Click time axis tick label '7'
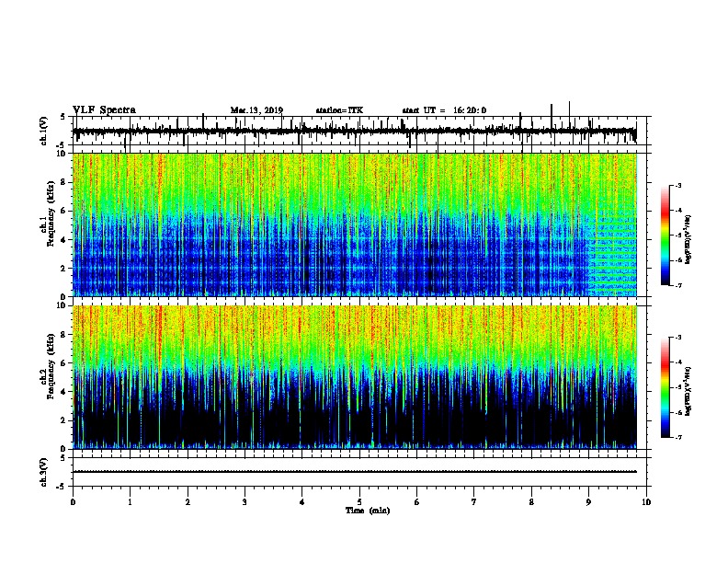728x563 pixels. [474, 502]
